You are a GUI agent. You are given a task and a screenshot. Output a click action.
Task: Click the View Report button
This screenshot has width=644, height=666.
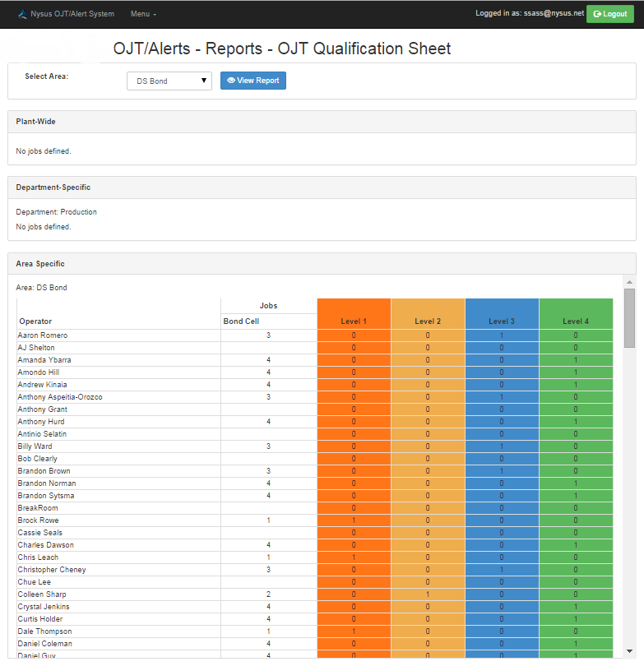pos(253,81)
